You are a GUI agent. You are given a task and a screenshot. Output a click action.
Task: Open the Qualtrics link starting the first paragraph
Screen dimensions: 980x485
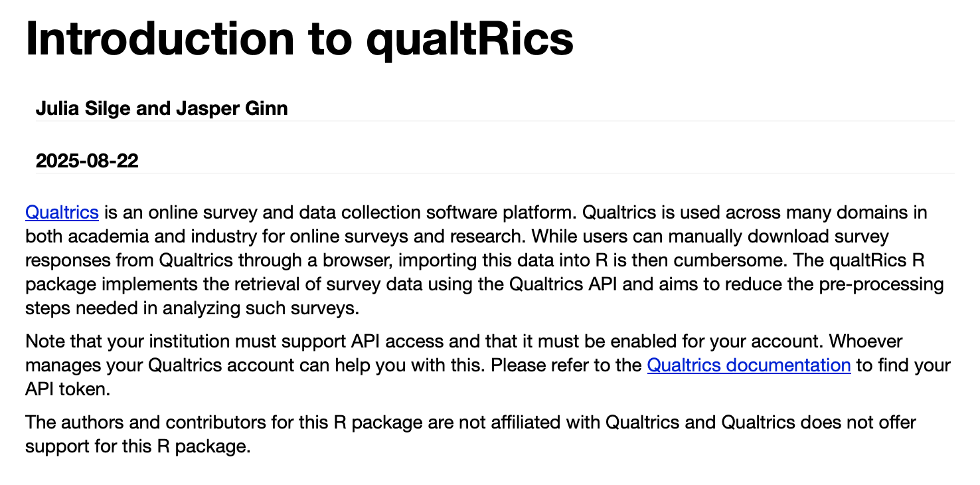(x=62, y=213)
